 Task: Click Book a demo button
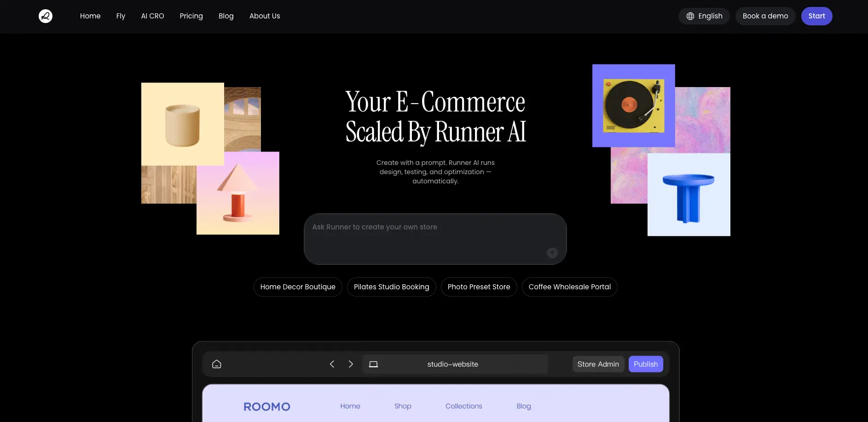coord(765,16)
